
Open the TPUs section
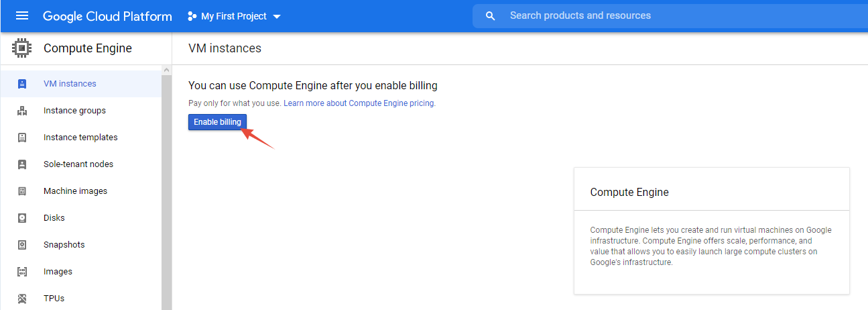[80, 299]
